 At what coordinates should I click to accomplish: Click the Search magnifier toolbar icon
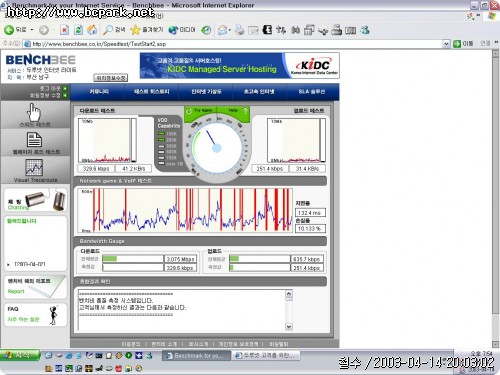click(x=107, y=30)
